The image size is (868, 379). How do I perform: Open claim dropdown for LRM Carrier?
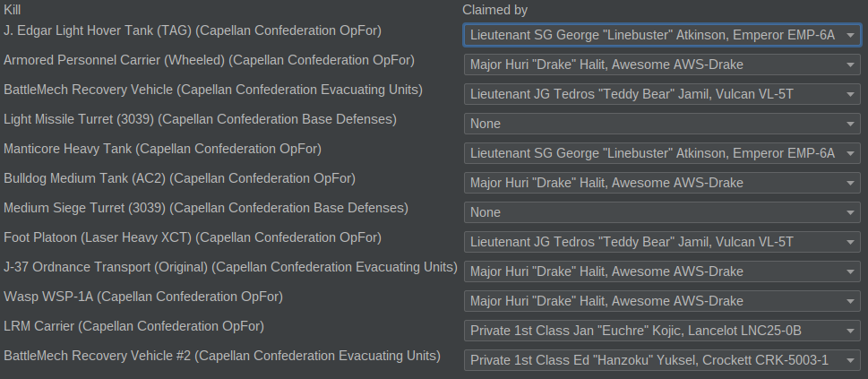point(661,331)
